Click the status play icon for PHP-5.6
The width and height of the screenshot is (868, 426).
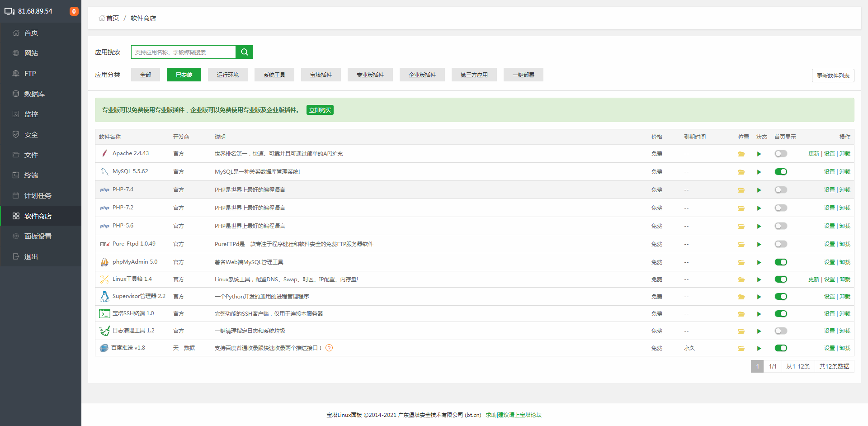click(x=759, y=227)
